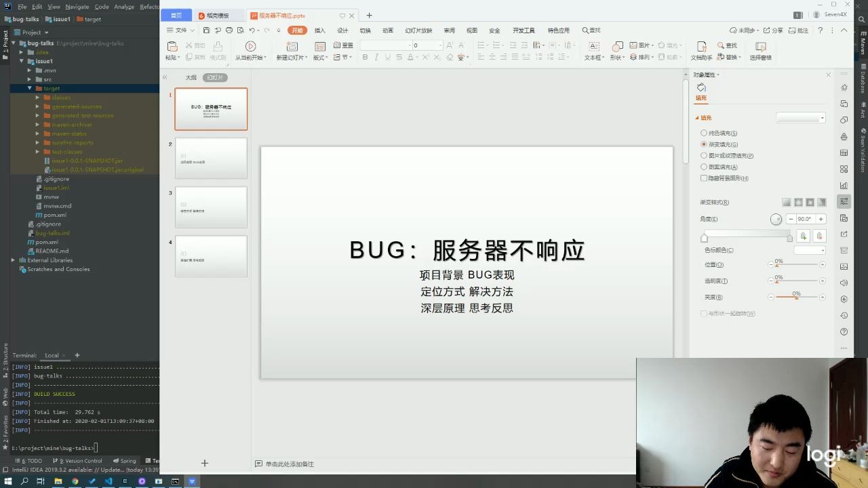Open the animation tab in WPS ribbon

[388, 30]
